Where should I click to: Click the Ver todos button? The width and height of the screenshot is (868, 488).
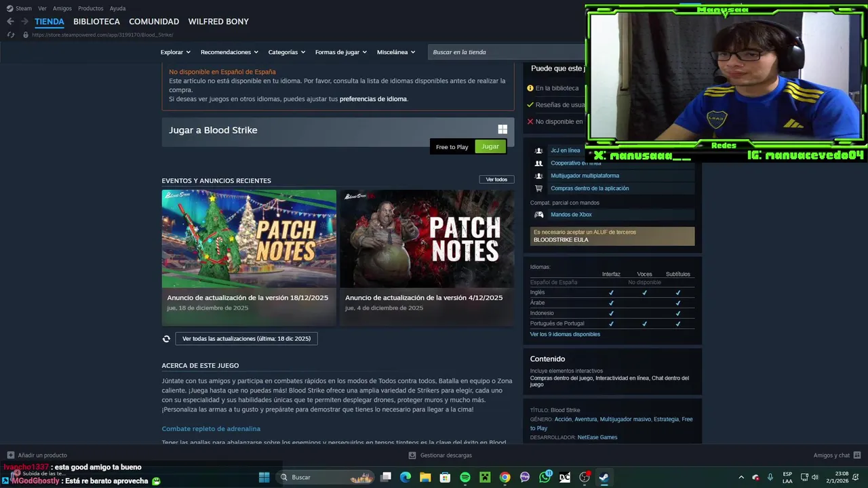(x=496, y=180)
